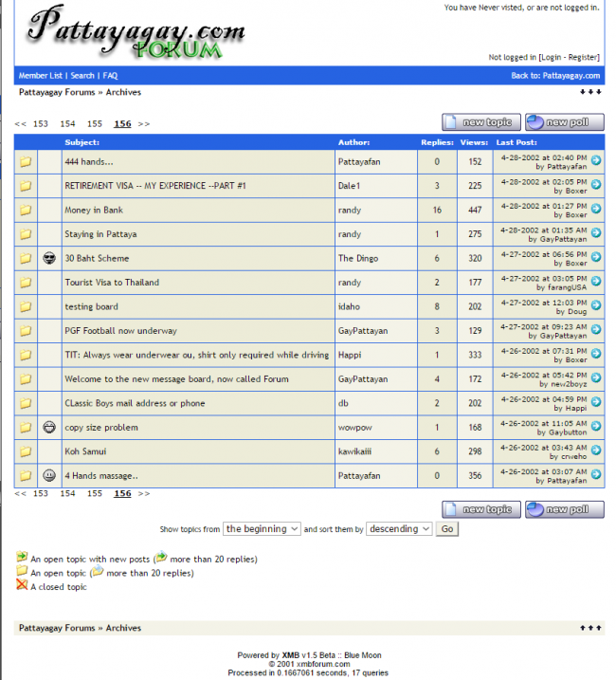Open author 'idaho' profile
The width and height of the screenshot is (616, 680).
(349, 306)
